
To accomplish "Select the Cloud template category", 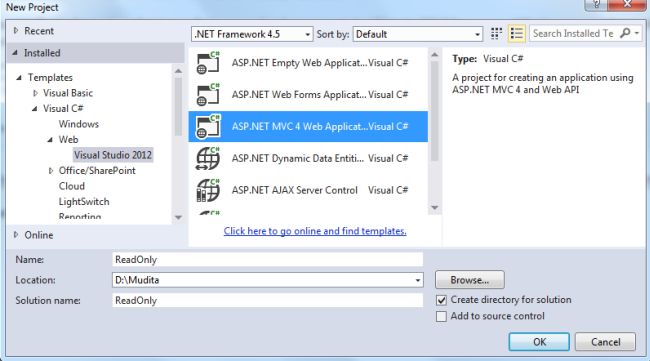I will tap(72, 186).
